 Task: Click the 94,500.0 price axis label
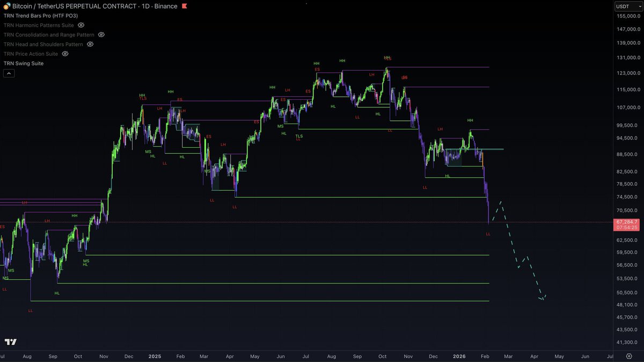coord(627,138)
